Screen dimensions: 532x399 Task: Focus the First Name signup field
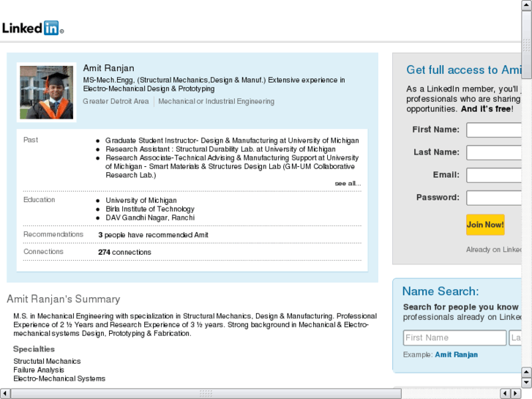pyautogui.click(x=494, y=130)
